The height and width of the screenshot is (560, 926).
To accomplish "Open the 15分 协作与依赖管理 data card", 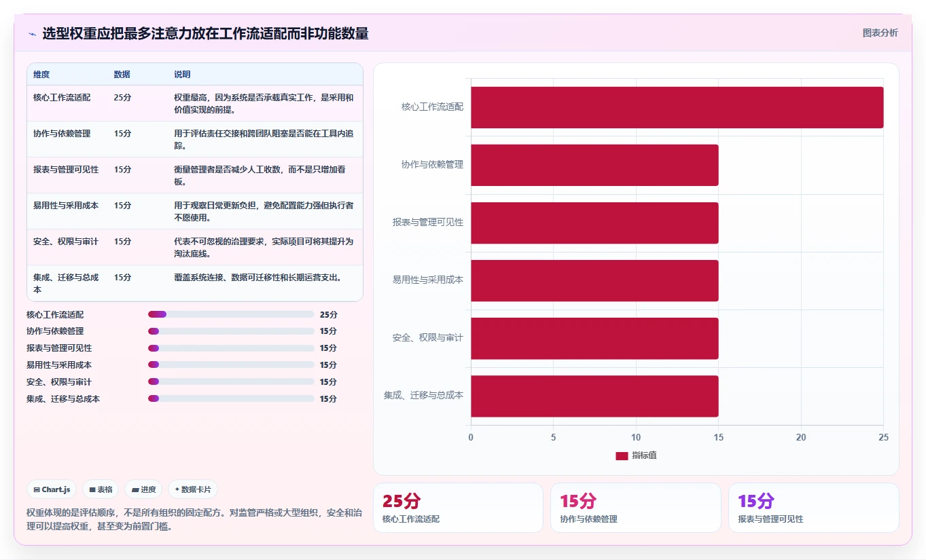I will (x=636, y=508).
